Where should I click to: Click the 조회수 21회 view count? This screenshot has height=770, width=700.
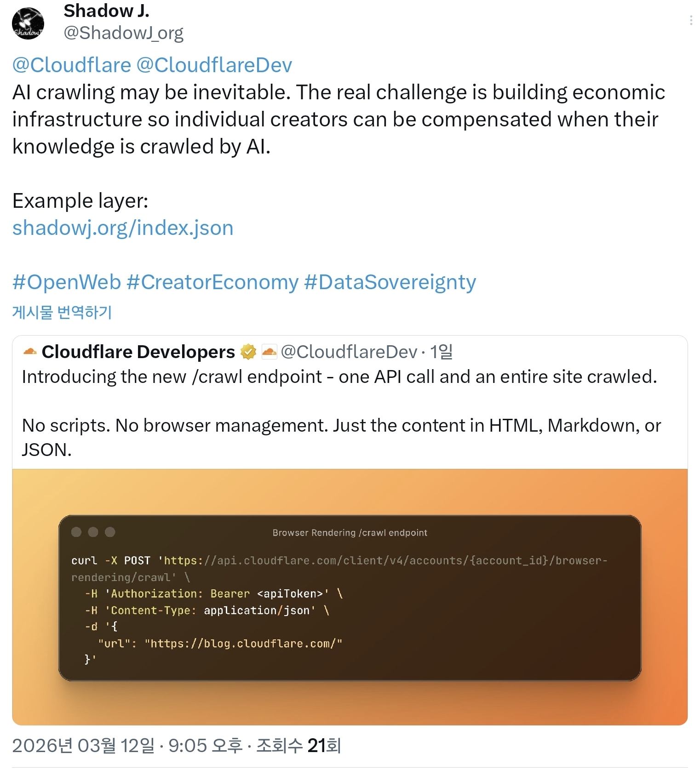click(x=298, y=746)
